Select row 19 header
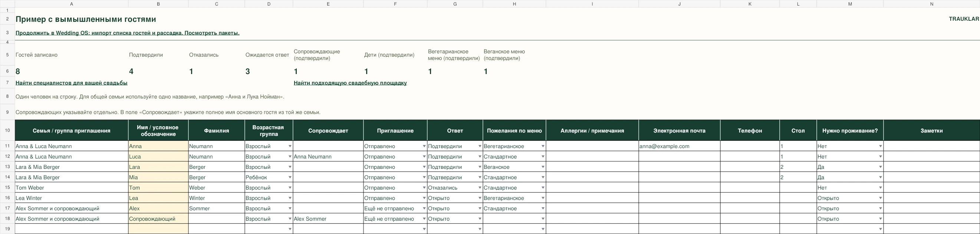980x234 pixels. pos(7,229)
